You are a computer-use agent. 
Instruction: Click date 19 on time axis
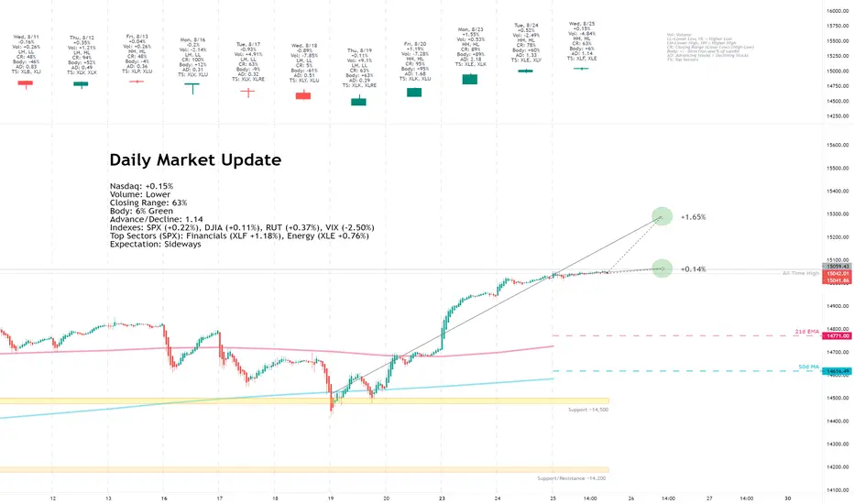click(331, 498)
